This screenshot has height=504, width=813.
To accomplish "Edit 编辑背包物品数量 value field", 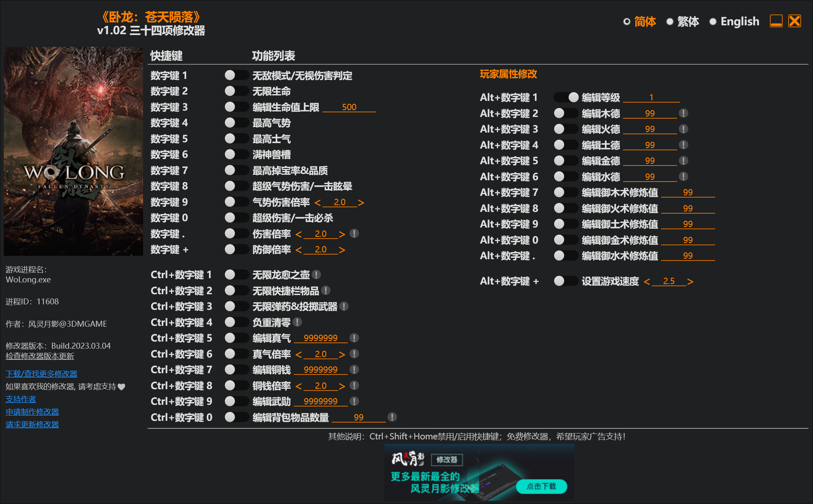I will (358, 417).
